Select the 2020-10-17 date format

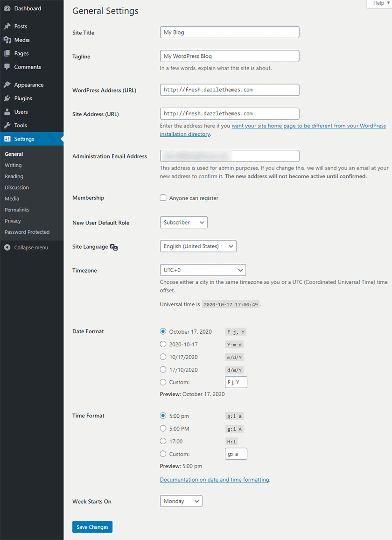163,344
